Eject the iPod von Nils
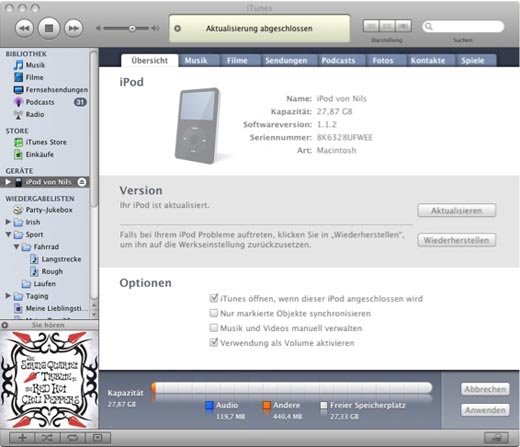 [x=82, y=182]
